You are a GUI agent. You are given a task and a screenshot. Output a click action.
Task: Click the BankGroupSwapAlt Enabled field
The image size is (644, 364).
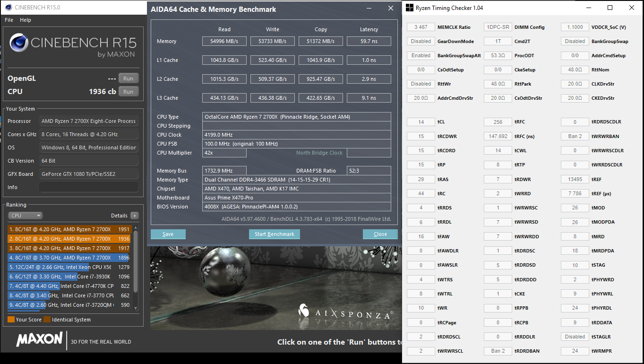421,55
